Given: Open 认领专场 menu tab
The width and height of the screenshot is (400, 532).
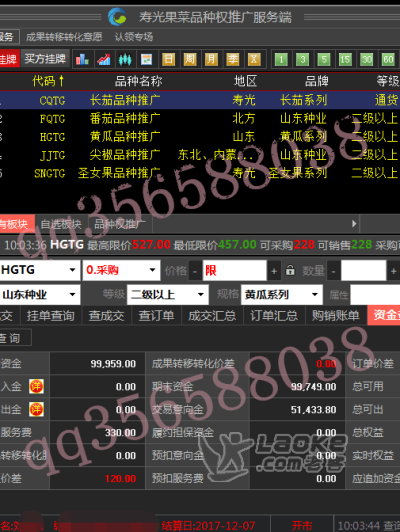Looking at the screenshot, I should pos(134,37).
